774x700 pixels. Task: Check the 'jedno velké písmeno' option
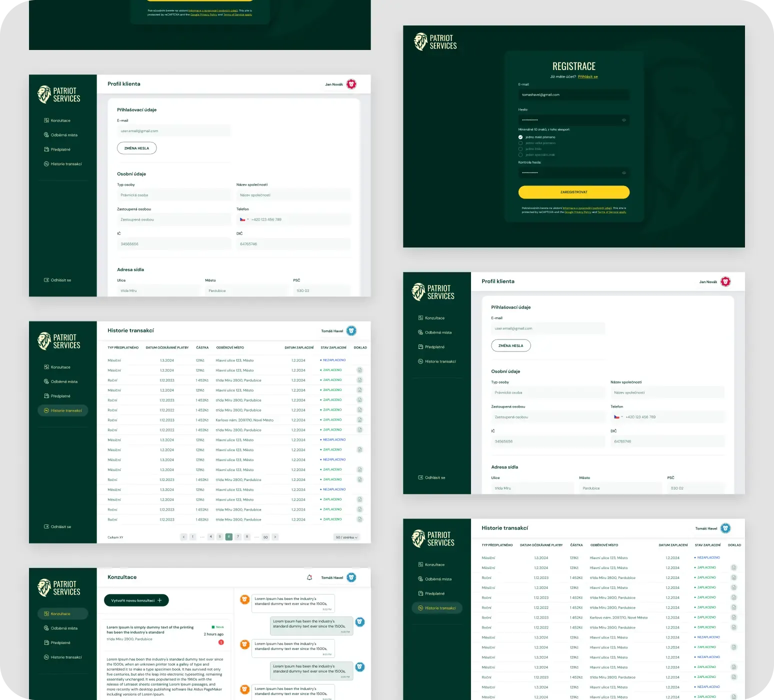pos(520,143)
